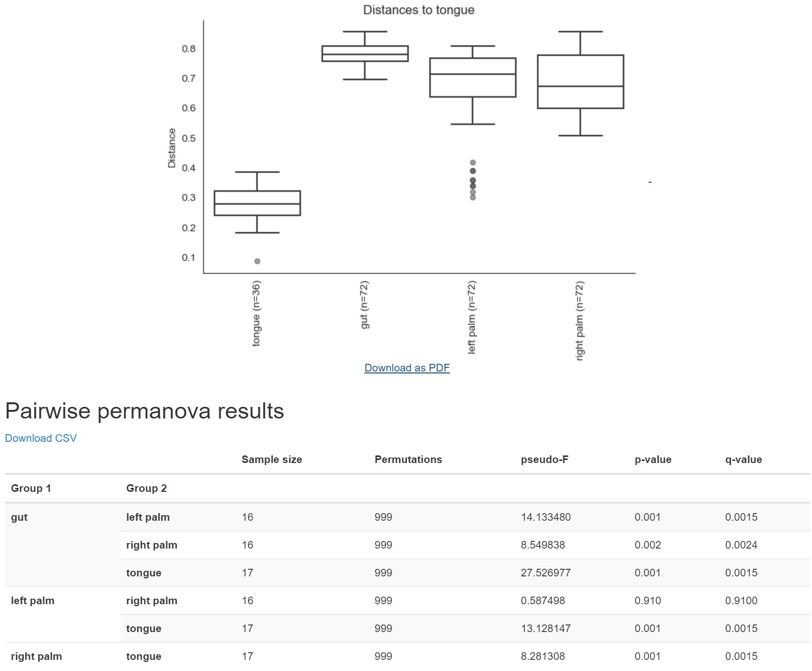Select the q-value cell 0.9100
The image size is (812, 671).
(741, 601)
